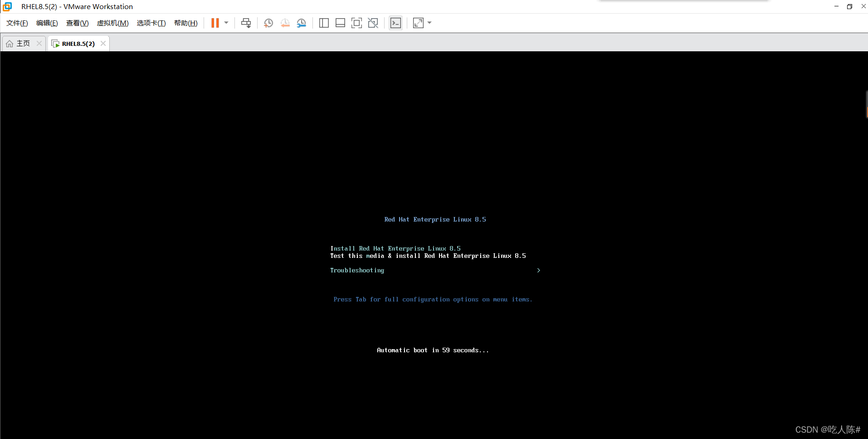Close the VMware Workstation window

pyautogui.click(x=863, y=6)
